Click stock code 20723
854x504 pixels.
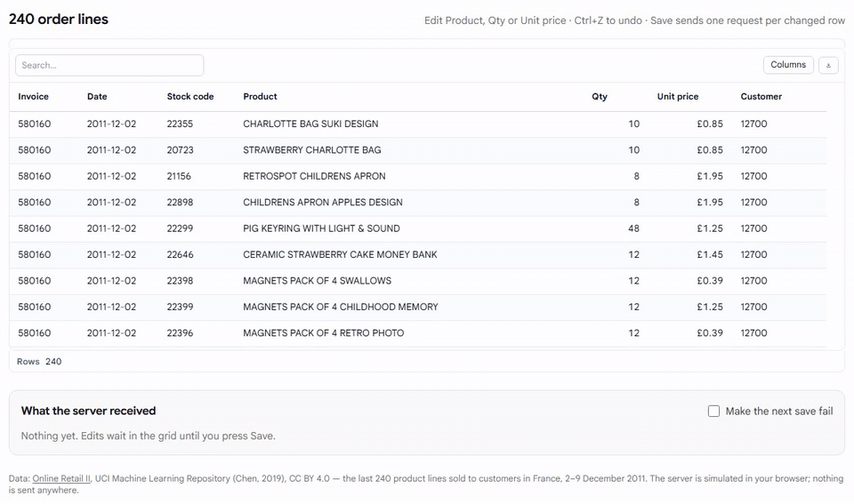pos(180,150)
